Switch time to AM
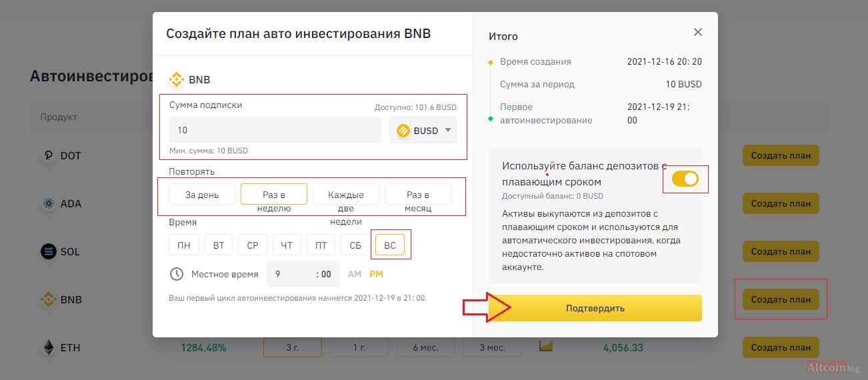This screenshot has width=868, height=380. point(355,274)
